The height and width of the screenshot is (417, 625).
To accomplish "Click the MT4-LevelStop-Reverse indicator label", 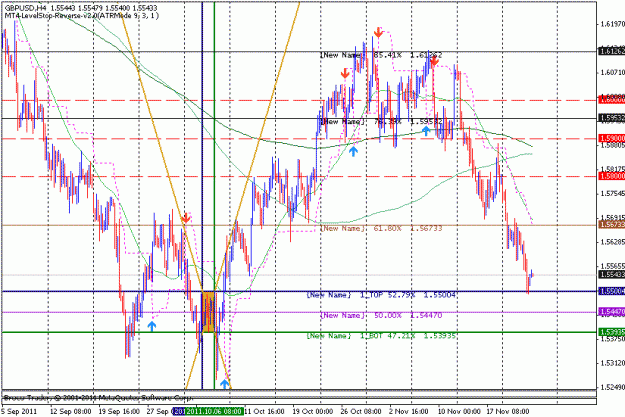I will tap(82, 16).
